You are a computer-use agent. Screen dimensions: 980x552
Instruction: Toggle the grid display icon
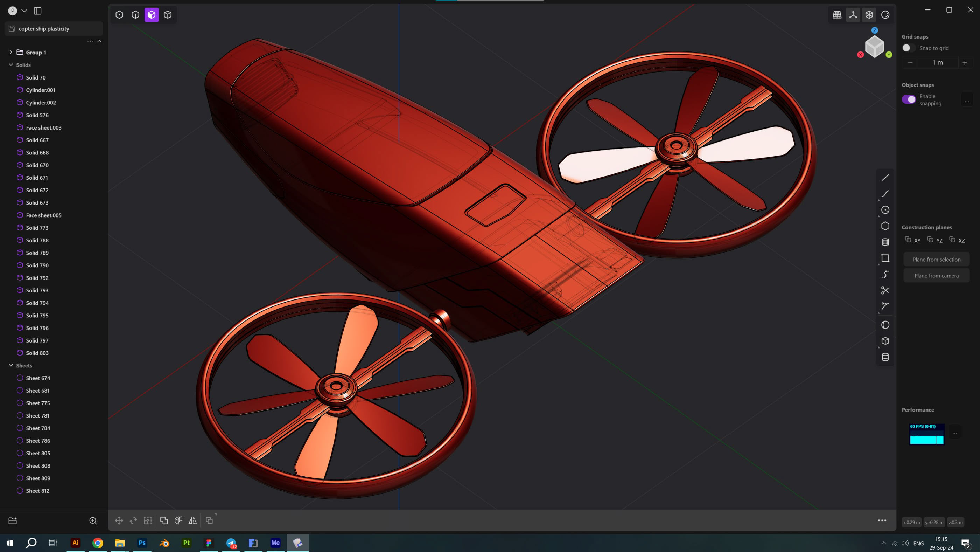pyautogui.click(x=837, y=15)
